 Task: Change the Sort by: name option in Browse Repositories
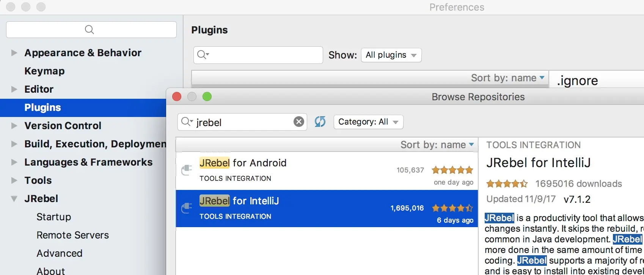coord(437,145)
